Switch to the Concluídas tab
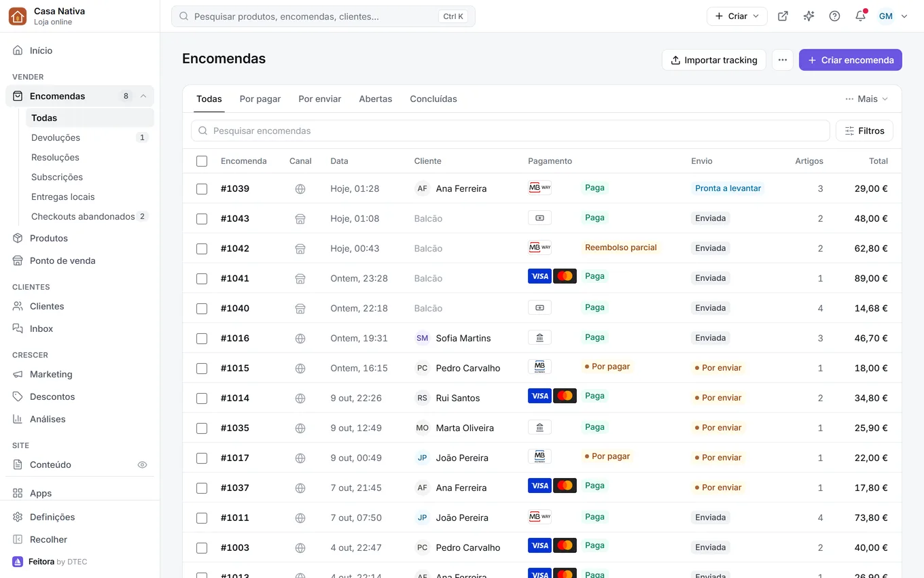Screen dimensions: 924x578 (x=433, y=99)
